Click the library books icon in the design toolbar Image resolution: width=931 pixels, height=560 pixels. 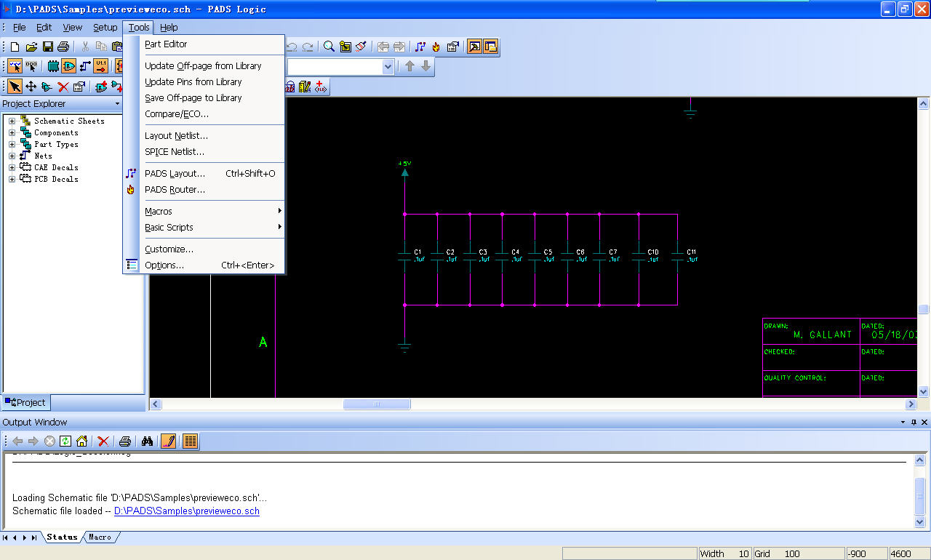305,87
